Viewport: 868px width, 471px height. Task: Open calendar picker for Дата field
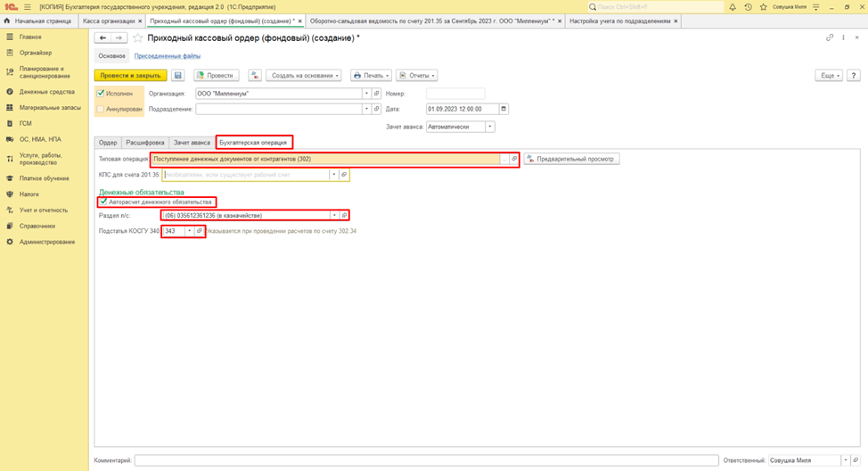tap(504, 109)
